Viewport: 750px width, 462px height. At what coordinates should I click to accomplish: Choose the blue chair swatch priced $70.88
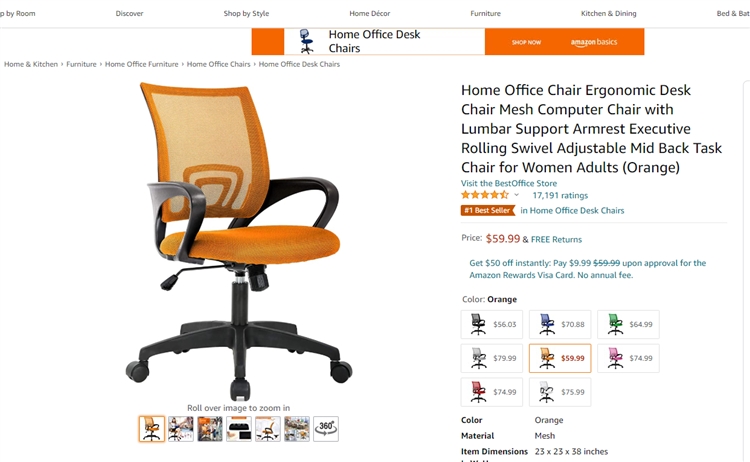tap(560, 324)
